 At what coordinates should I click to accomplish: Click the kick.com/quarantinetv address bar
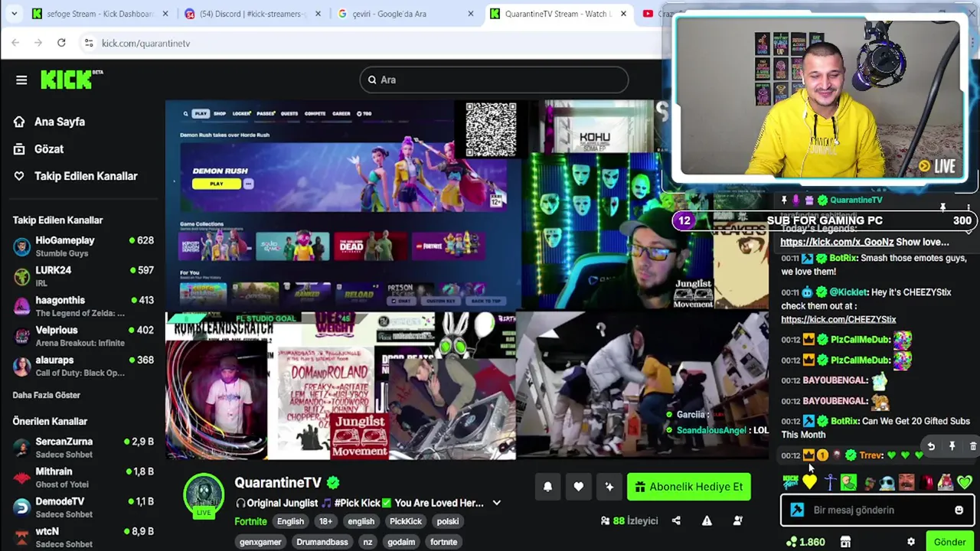click(145, 43)
